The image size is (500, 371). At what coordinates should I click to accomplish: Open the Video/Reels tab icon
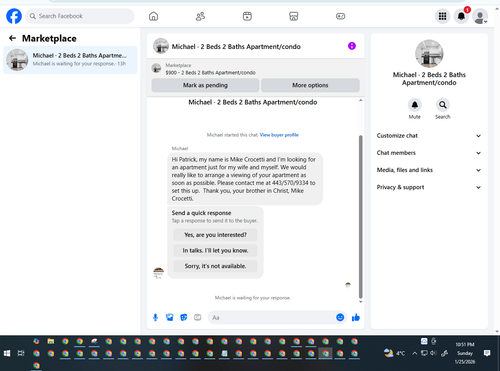(x=247, y=16)
